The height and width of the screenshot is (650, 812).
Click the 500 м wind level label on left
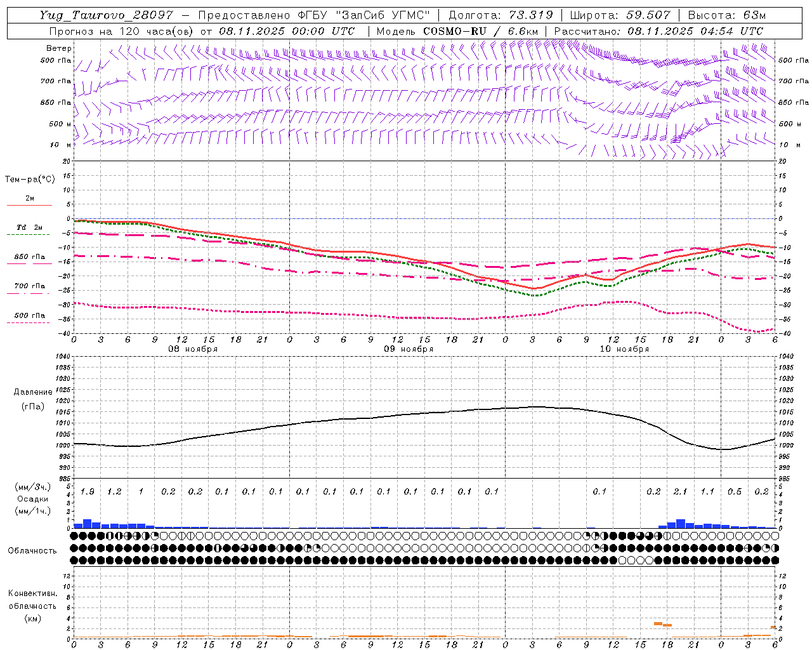(60, 124)
